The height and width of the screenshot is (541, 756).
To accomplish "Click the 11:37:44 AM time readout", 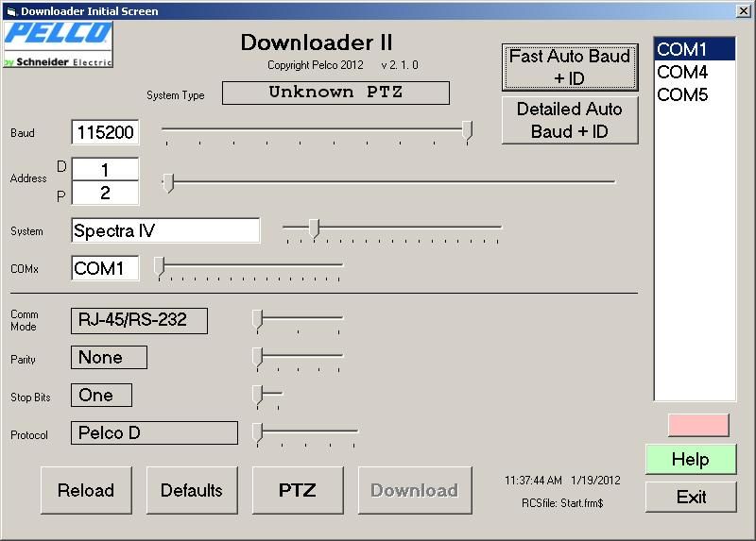I will [533, 481].
